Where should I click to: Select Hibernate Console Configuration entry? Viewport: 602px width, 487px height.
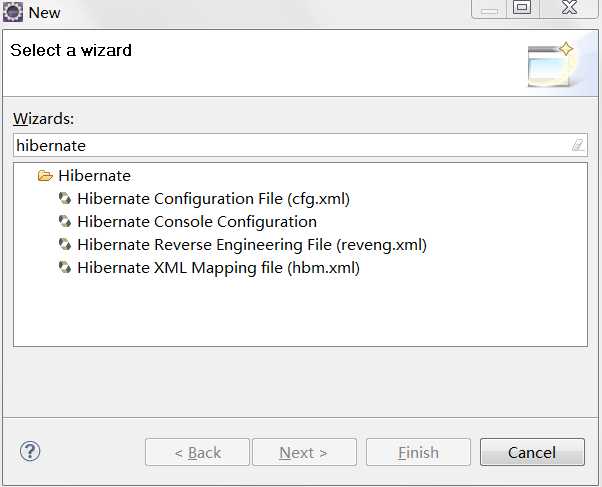tap(197, 222)
